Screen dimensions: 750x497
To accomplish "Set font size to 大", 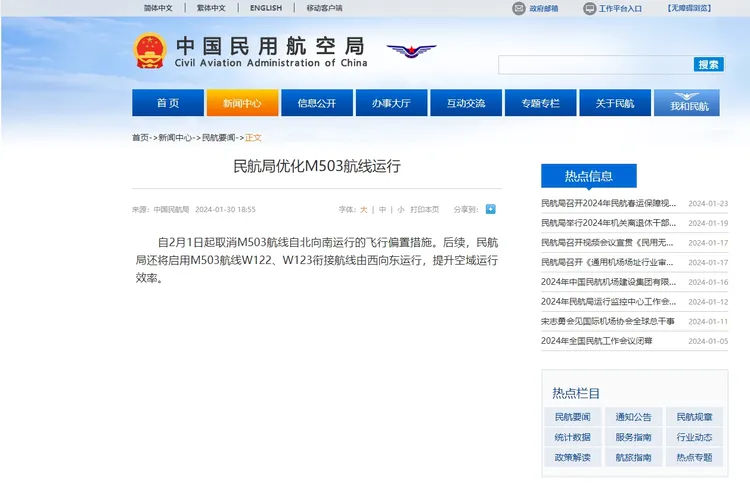I will click(x=364, y=210).
